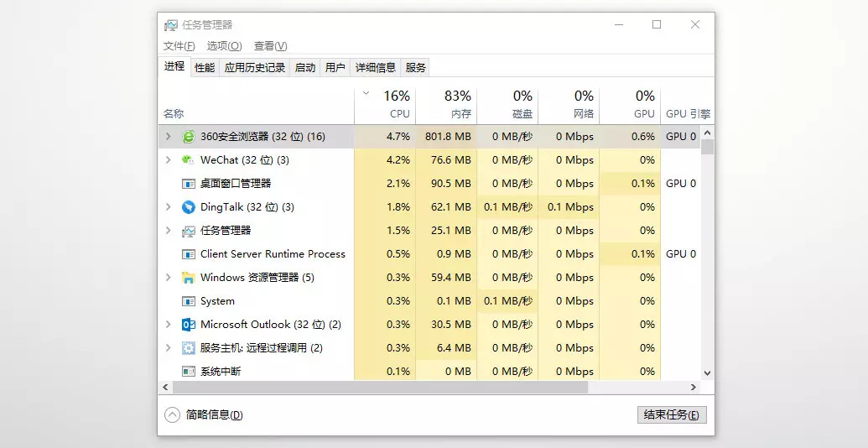Viewport: 868px width, 448px height.
Task: Switch to the 性能 tab
Action: click(205, 68)
